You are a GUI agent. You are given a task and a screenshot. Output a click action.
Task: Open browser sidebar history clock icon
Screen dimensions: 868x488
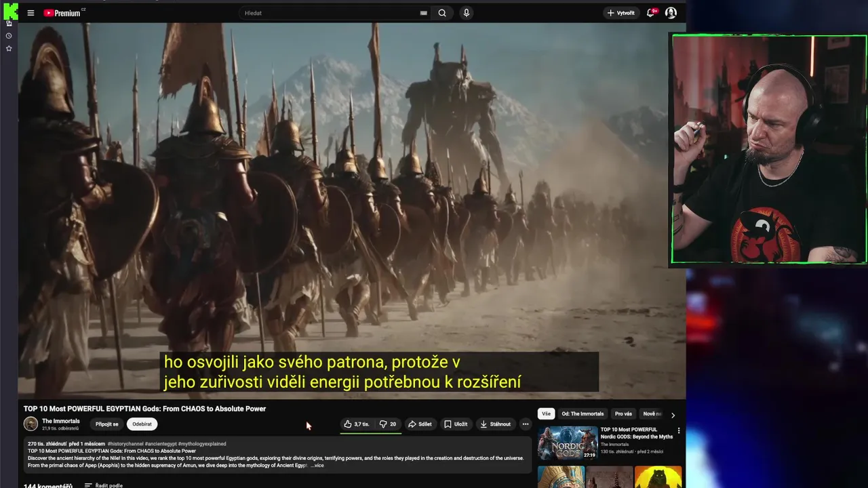point(9,36)
